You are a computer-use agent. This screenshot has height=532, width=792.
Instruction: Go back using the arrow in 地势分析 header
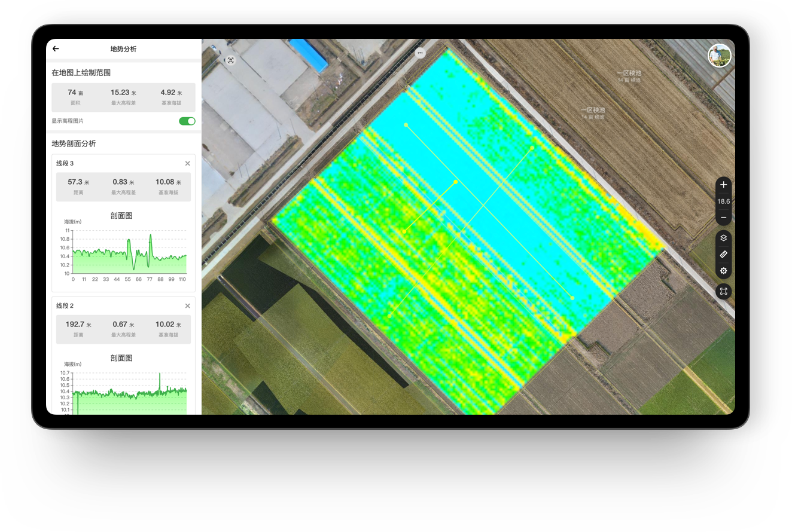pos(56,49)
